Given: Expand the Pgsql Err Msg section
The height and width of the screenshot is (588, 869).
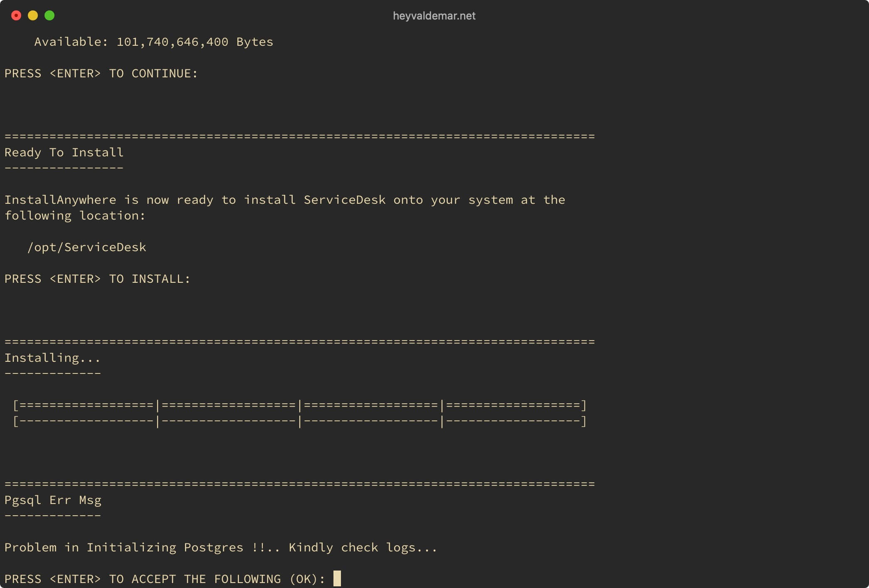Looking at the screenshot, I should pyautogui.click(x=52, y=499).
